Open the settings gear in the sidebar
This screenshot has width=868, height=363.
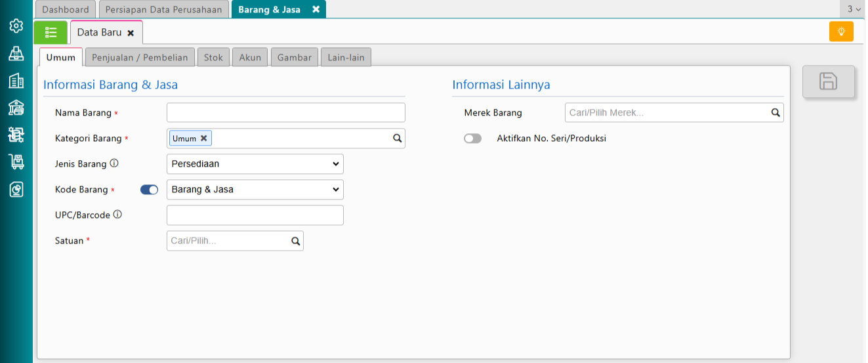coord(16,26)
